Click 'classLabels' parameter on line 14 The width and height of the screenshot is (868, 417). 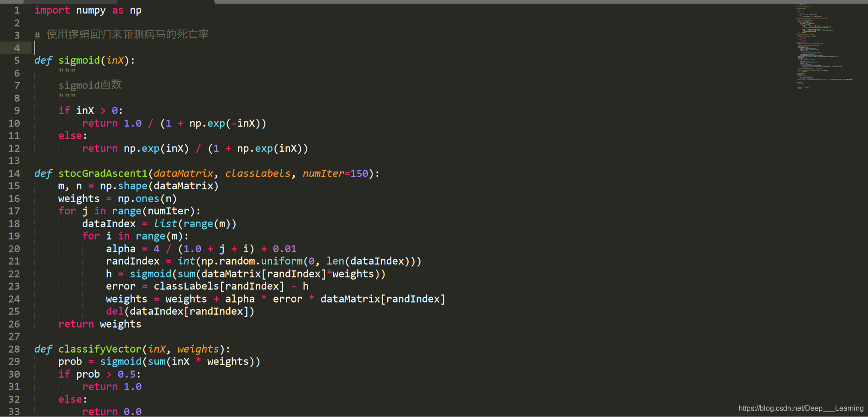pos(258,173)
